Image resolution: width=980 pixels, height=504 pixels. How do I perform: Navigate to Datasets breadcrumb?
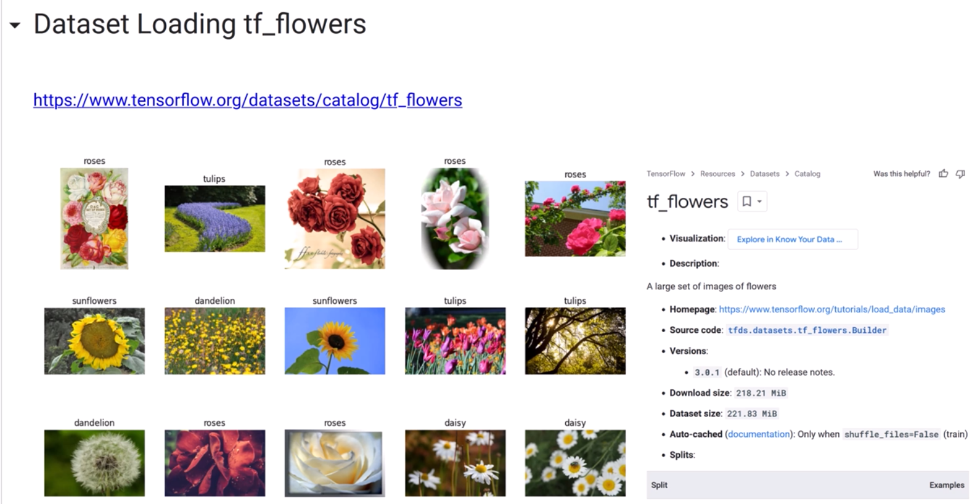tap(764, 174)
